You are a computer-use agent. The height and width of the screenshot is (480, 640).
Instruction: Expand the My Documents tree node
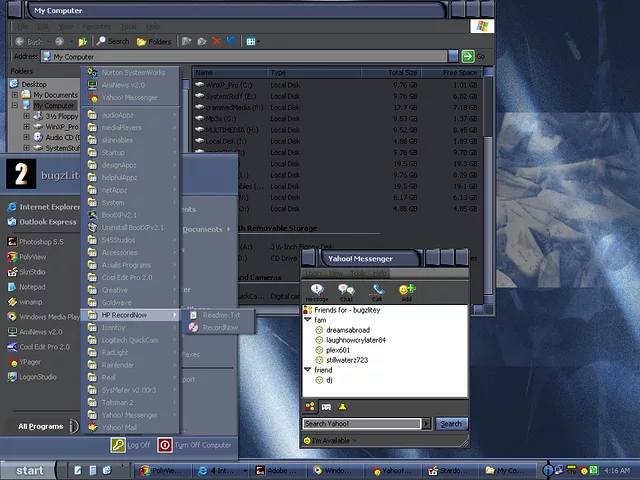tap(15, 94)
